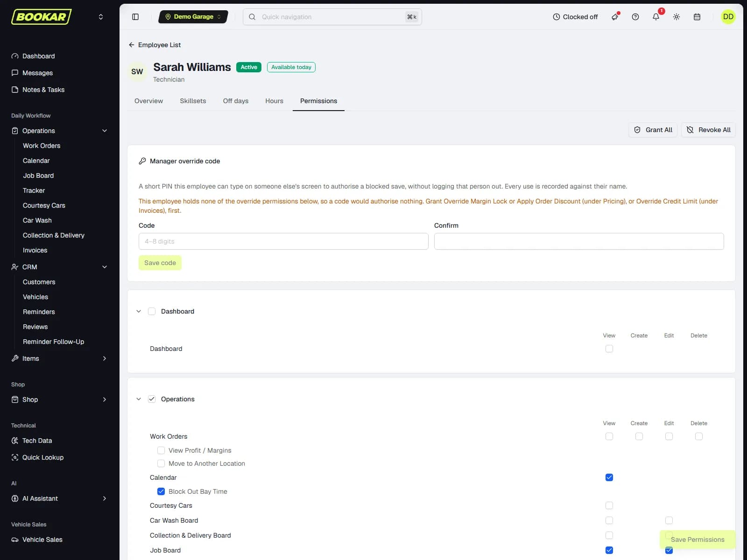Click the Save code button

[160, 263]
